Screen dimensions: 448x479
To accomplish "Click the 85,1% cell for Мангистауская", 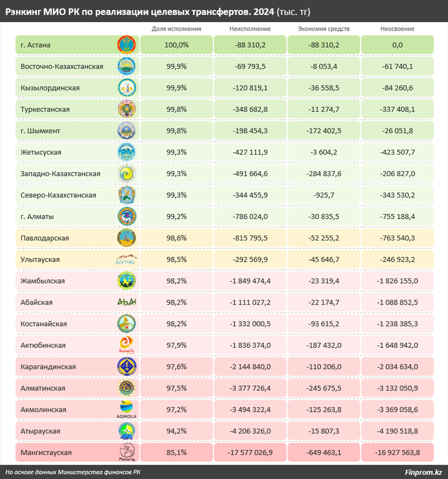I will click(x=177, y=452).
